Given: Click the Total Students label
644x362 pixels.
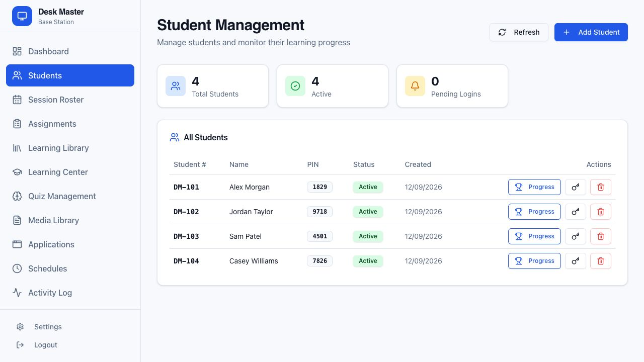Looking at the screenshot, I should tap(215, 94).
